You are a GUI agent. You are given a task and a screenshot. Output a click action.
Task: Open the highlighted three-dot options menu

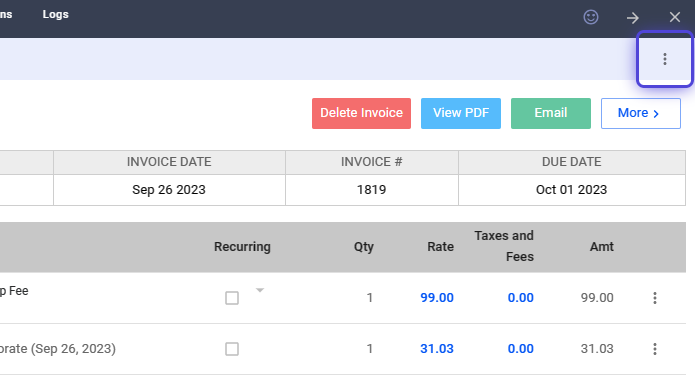pos(664,59)
